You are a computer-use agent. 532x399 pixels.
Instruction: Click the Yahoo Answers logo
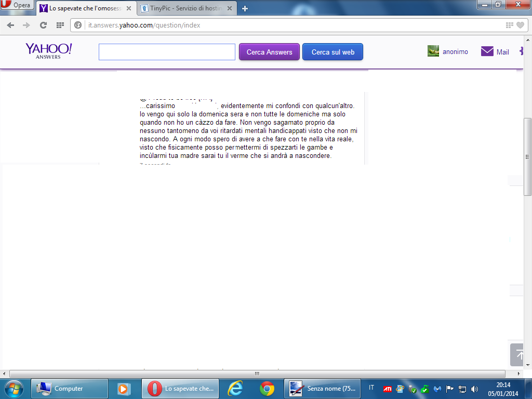point(48,50)
